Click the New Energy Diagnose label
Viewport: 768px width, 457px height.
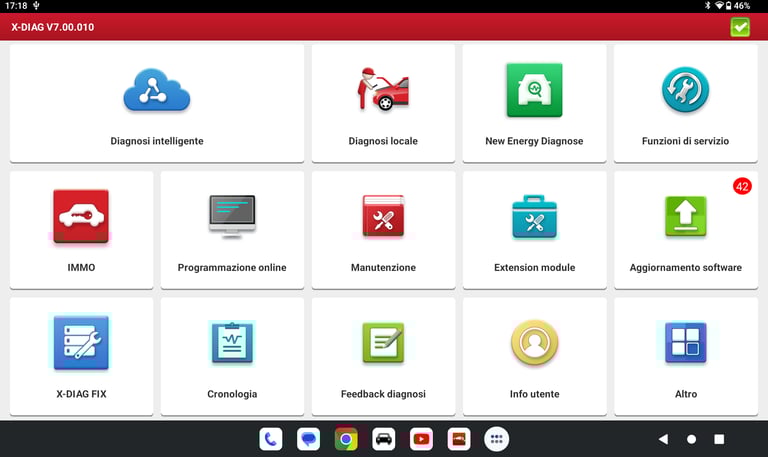pyautogui.click(x=534, y=141)
